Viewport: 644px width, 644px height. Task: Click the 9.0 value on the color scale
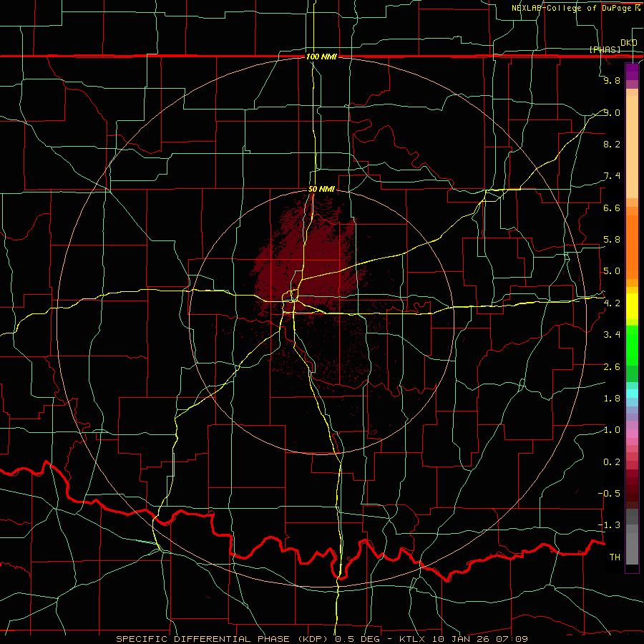612,112
